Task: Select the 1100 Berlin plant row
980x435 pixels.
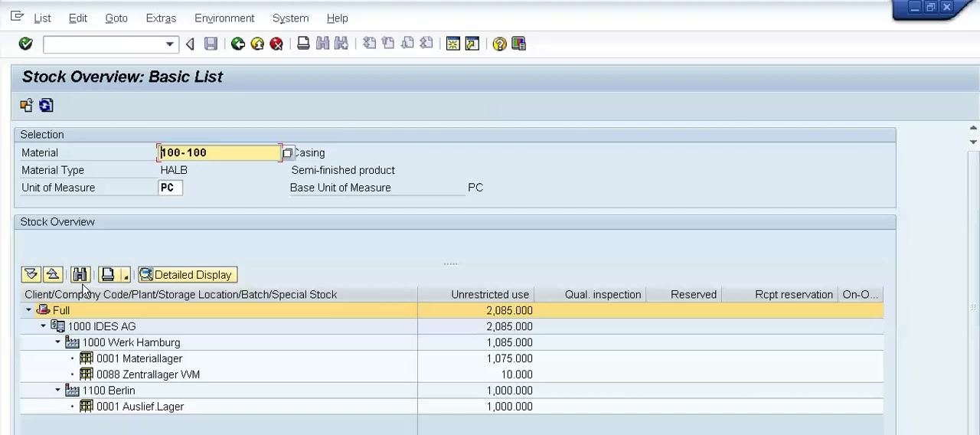Action: pyautogui.click(x=452, y=391)
